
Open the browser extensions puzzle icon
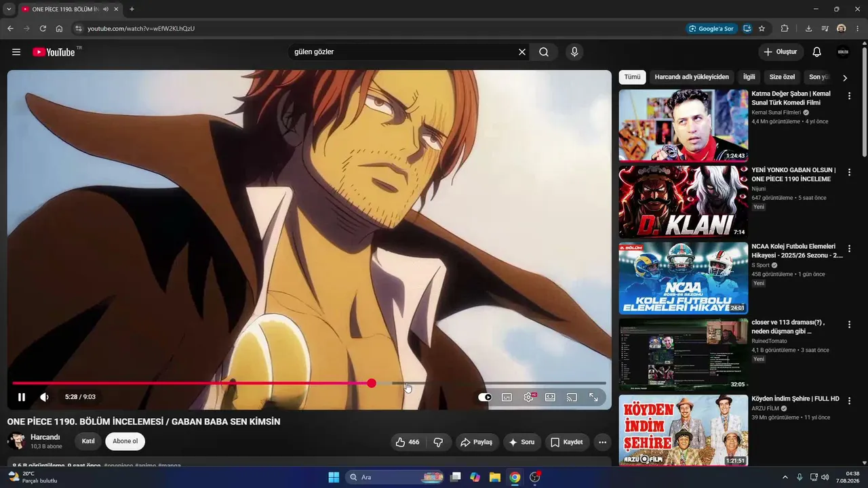pyautogui.click(x=785, y=28)
